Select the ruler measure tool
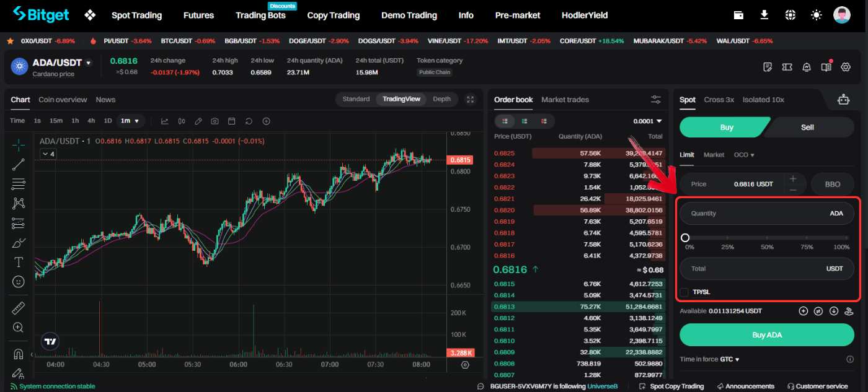The height and width of the screenshot is (392, 868). (x=19, y=308)
